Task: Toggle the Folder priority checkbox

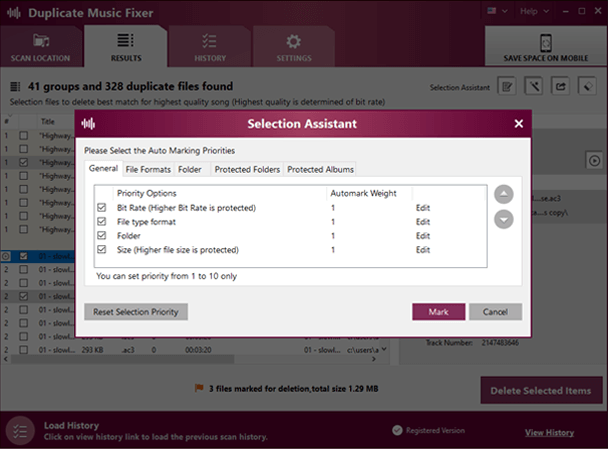Action: click(x=102, y=235)
